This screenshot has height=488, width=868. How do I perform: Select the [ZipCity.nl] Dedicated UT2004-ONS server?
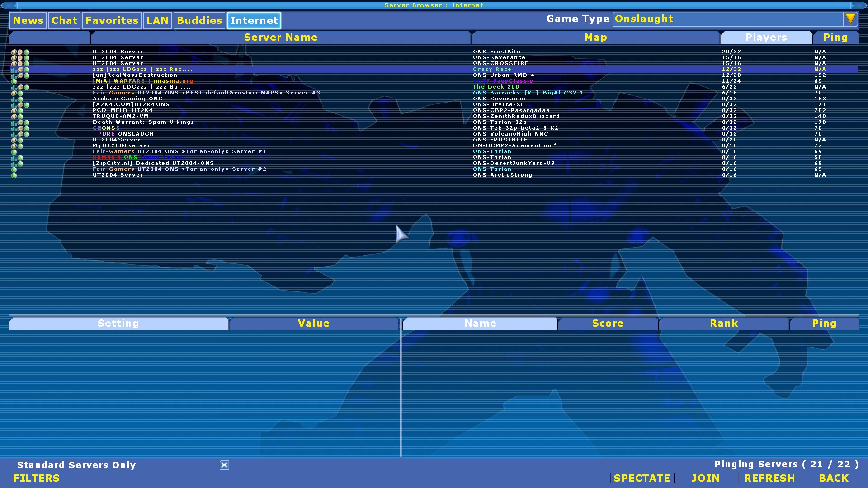tap(434, 164)
